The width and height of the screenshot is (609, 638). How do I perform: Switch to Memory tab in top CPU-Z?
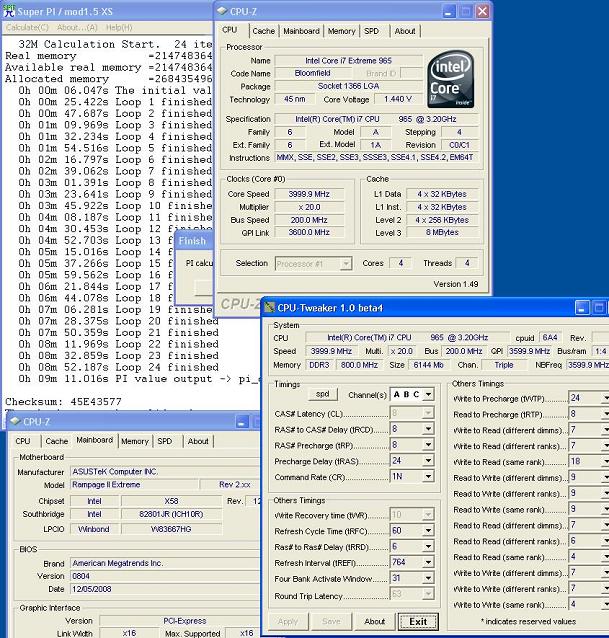coord(341,31)
